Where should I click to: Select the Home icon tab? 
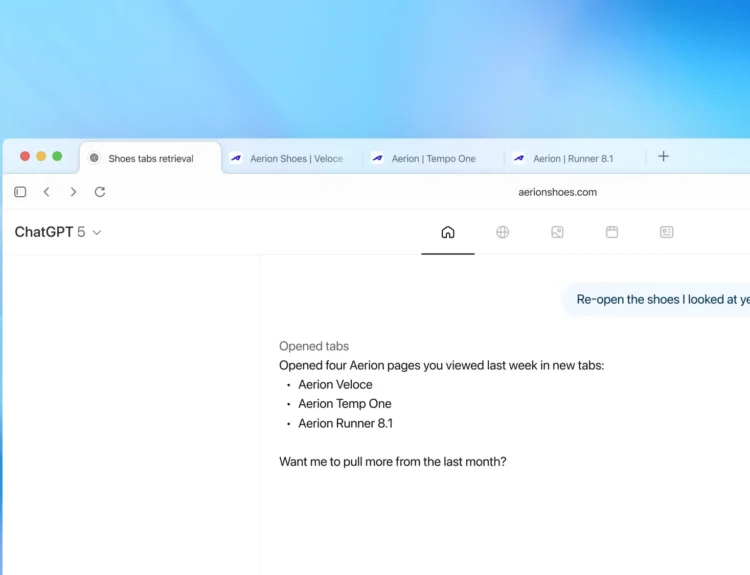click(x=448, y=232)
